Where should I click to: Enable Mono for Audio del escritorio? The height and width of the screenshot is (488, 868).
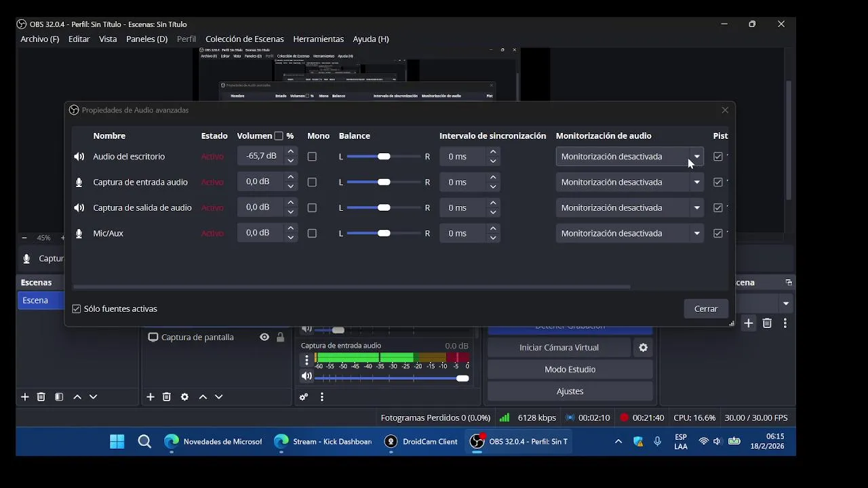coord(312,157)
